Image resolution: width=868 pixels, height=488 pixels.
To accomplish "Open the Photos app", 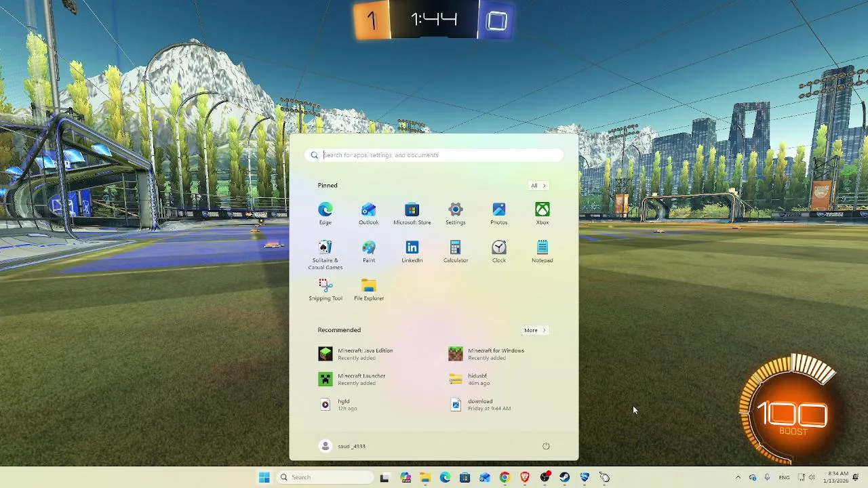I will click(x=499, y=213).
